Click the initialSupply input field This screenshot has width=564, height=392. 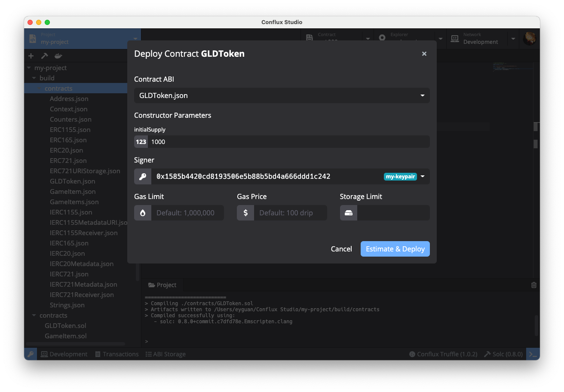click(x=289, y=142)
